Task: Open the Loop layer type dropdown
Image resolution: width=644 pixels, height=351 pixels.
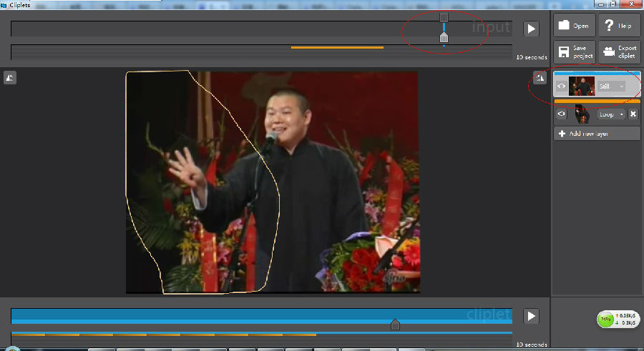Action: pyautogui.click(x=612, y=114)
